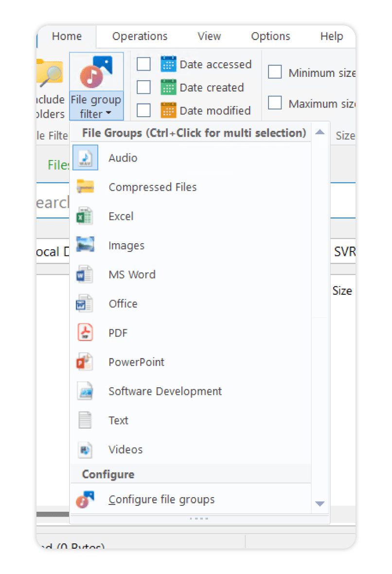Viewport: 392px width, 574px height.
Task: Select the Software Development group icon
Action: tap(85, 391)
